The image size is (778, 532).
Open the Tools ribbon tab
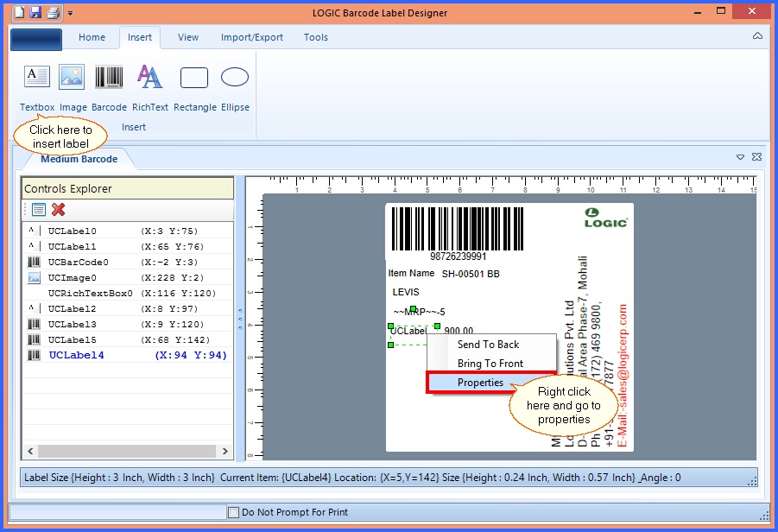click(x=316, y=37)
